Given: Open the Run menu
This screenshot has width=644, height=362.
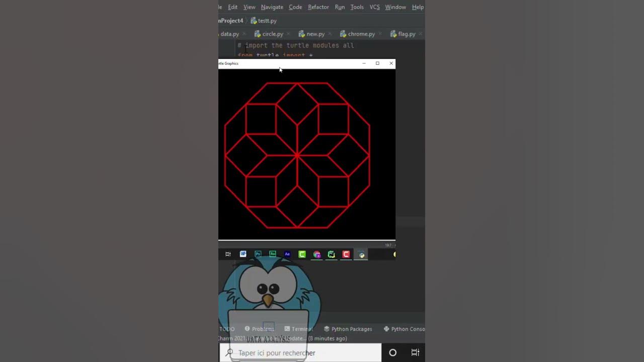Looking at the screenshot, I should click(x=340, y=7).
